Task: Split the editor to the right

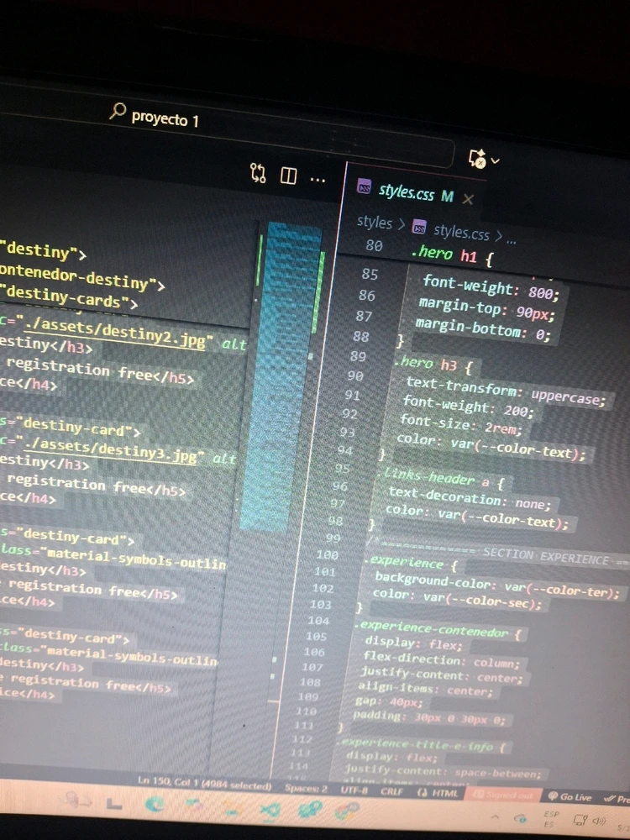Action: point(288,176)
